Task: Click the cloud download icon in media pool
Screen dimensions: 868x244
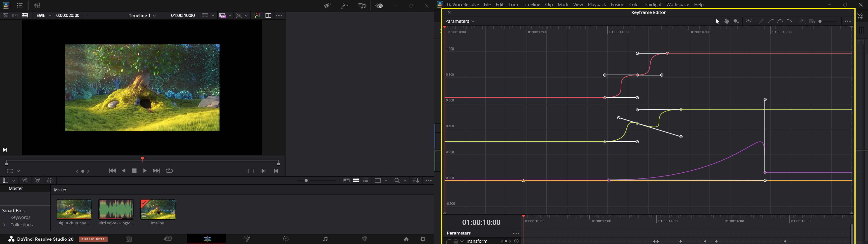Action: 50,181
